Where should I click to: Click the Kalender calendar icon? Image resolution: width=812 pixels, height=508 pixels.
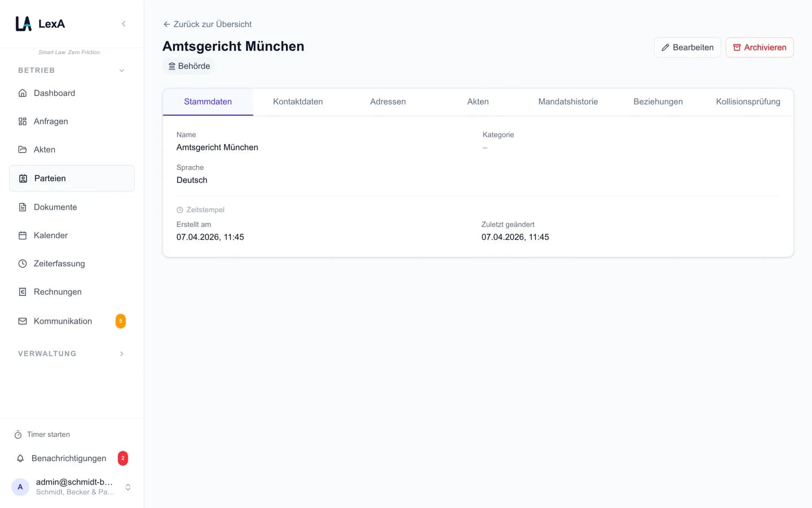pyautogui.click(x=23, y=235)
